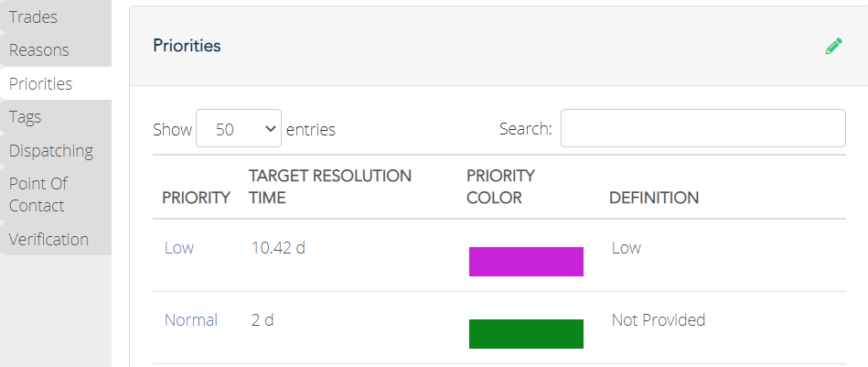Open the Verification tab
Viewport: 868px width, 367px height.
(56, 239)
